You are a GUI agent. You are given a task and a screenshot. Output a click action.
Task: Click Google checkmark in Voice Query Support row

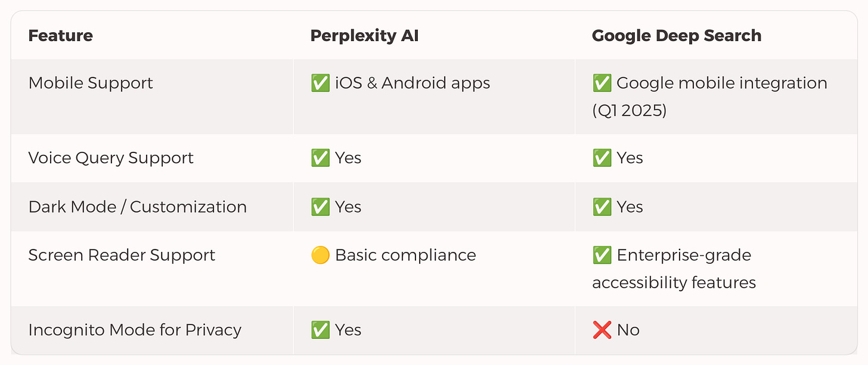602,158
